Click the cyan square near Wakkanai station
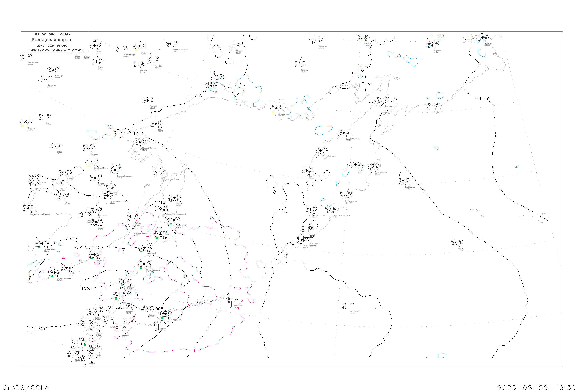This screenshot has height=392, width=588. (x=122, y=285)
